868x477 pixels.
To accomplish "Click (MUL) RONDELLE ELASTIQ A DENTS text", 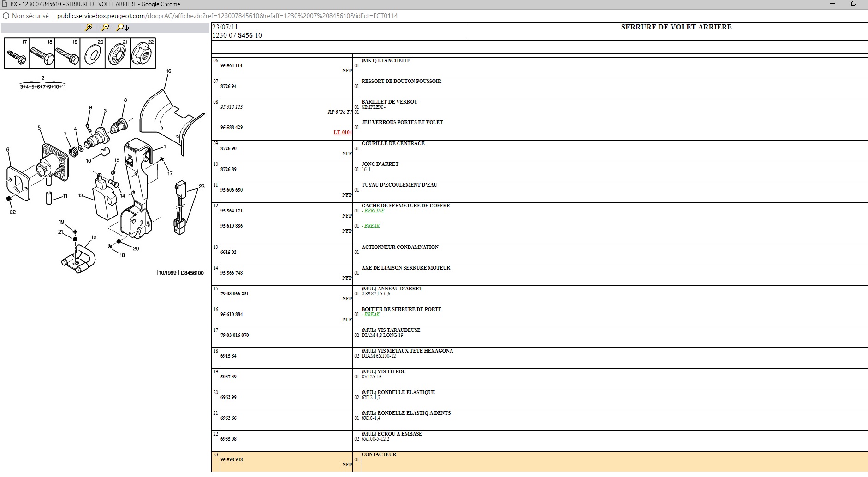I will tap(406, 413).
